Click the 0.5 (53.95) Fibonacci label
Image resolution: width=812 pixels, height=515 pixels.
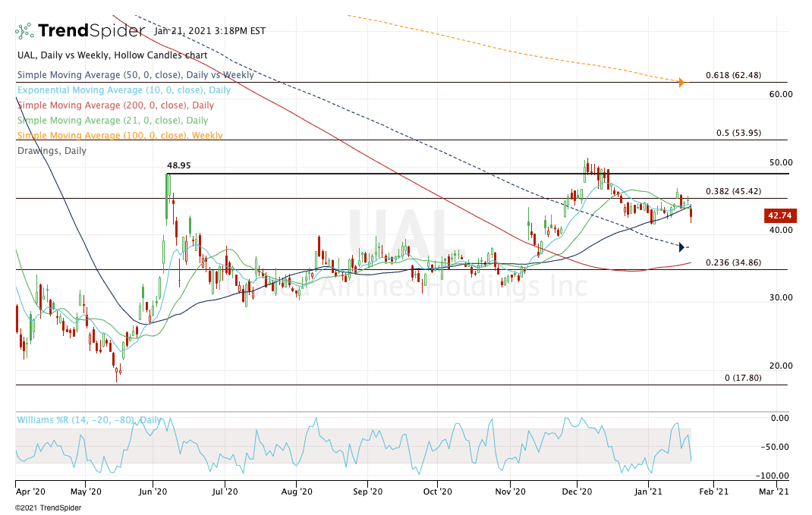click(x=738, y=133)
